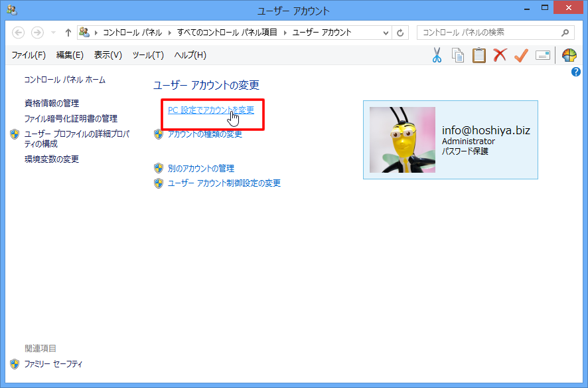Image resolution: width=588 pixels, height=388 pixels.
Task: Click shield icon beside ユーザー アカウント制御設定の変更
Action: pyautogui.click(x=159, y=183)
